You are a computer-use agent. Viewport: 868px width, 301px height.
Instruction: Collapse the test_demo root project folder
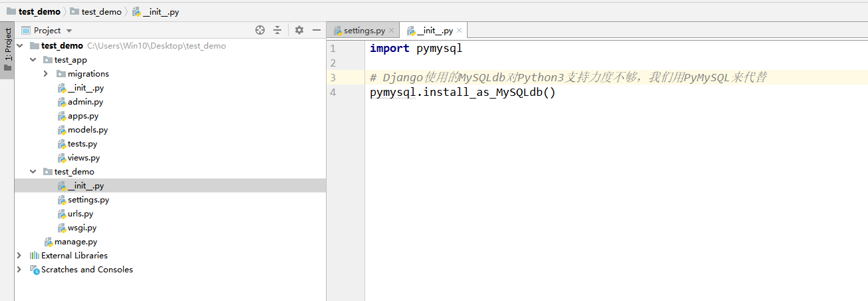[x=20, y=46]
